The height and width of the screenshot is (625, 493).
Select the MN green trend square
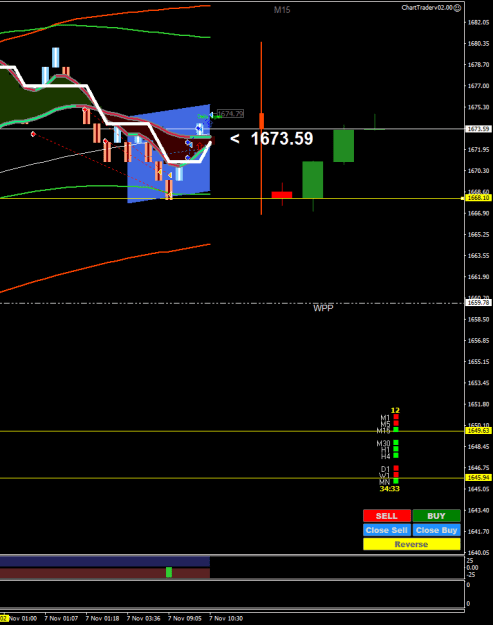point(396,481)
